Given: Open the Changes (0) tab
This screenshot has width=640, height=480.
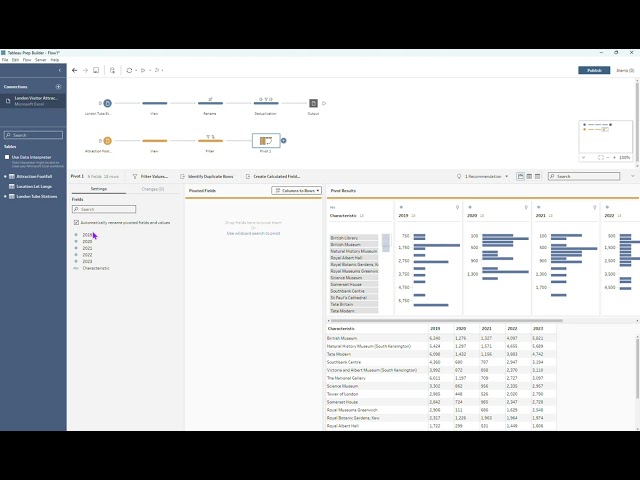Looking at the screenshot, I should tap(153, 189).
